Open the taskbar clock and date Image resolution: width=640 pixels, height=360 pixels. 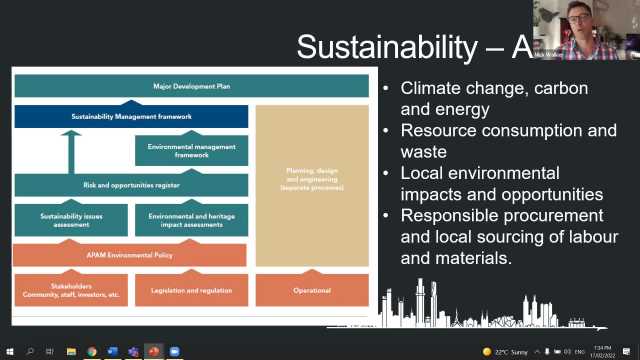602,352
